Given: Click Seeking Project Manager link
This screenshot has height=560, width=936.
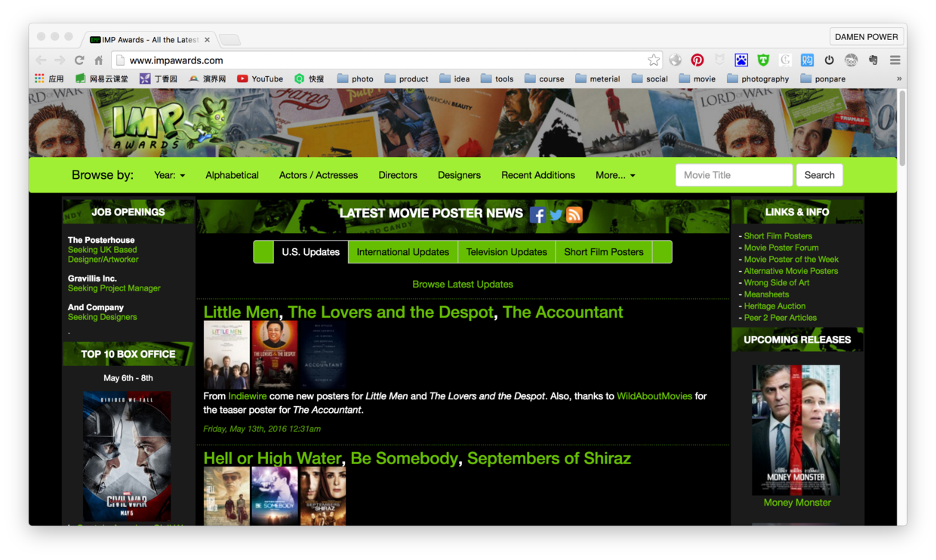Looking at the screenshot, I should (114, 288).
